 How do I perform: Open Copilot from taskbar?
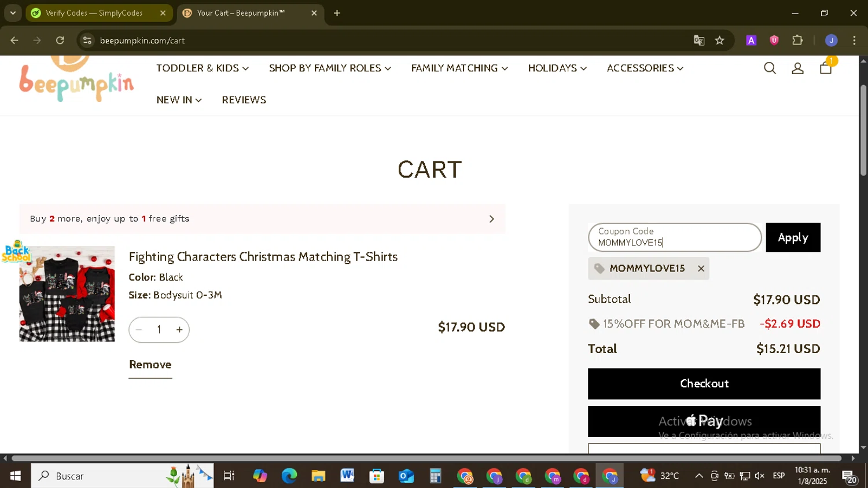pyautogui.click(x=260, y=476)
